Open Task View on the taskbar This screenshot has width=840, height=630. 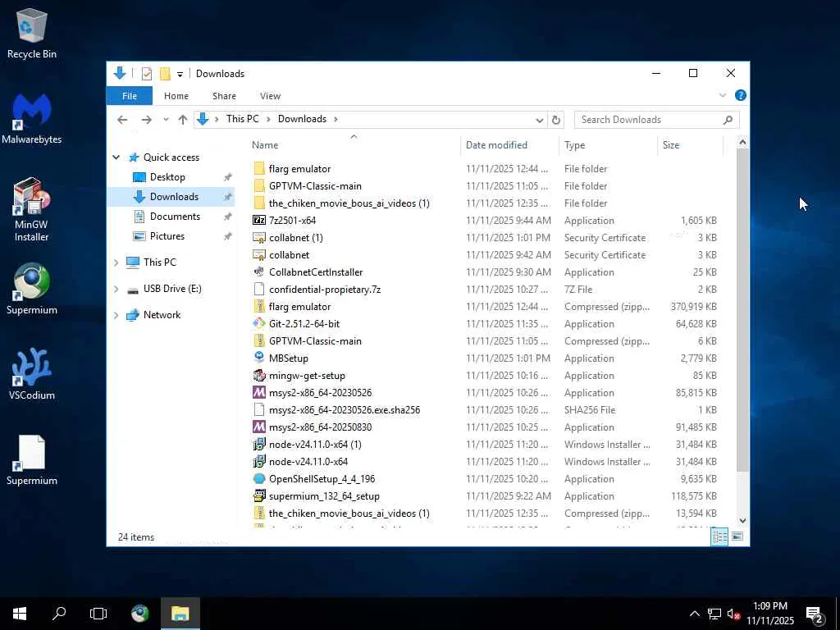(x=98, y=614)
